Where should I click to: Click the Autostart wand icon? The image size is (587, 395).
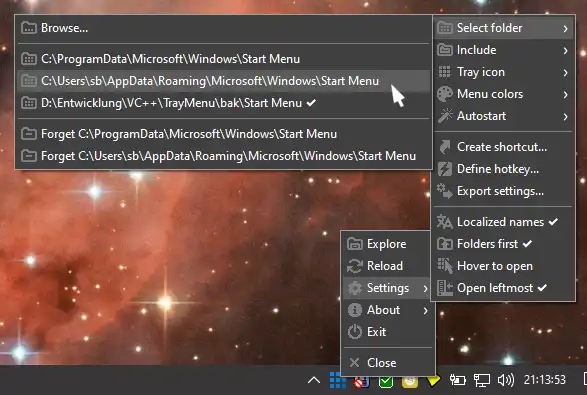pyautogui.click(x=445, y=116)
